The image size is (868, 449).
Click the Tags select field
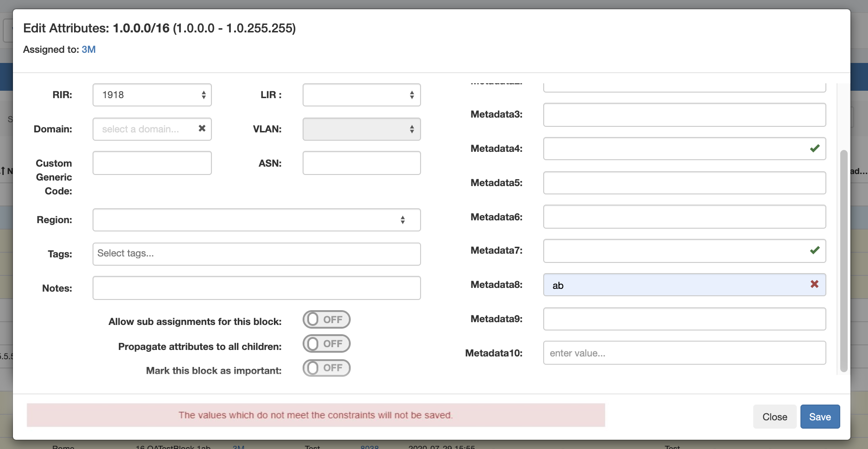tap(256, 254)
